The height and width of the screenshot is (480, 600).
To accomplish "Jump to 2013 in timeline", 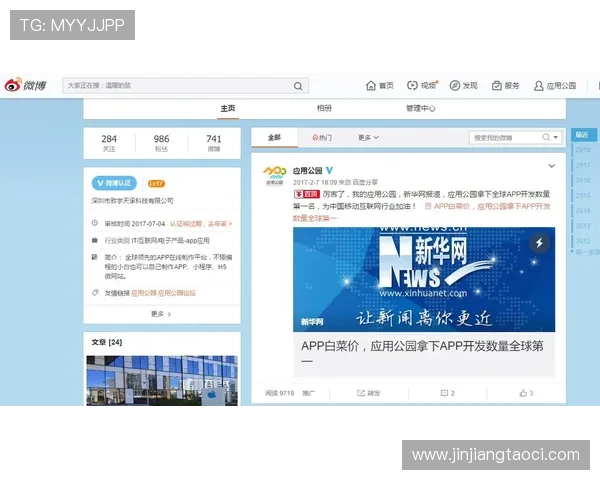I will [583, 225].
